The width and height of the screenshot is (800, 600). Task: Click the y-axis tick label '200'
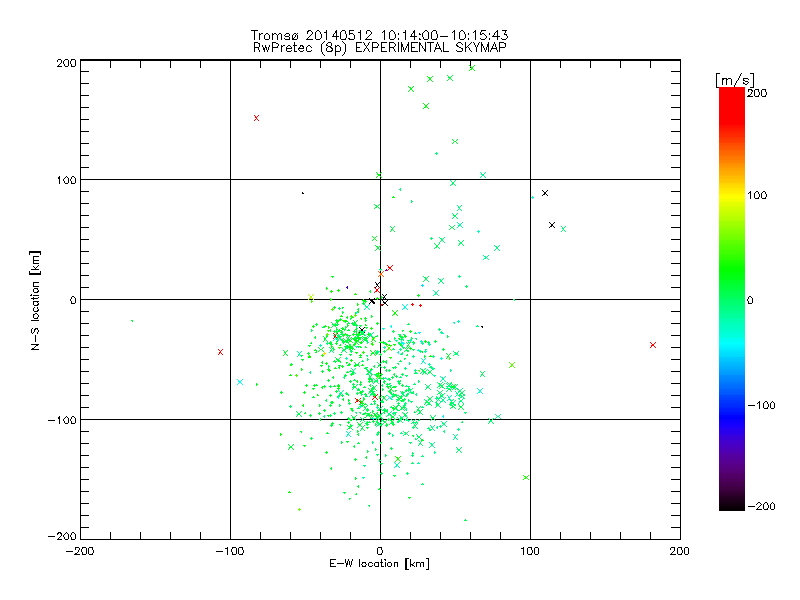(66, 63)
